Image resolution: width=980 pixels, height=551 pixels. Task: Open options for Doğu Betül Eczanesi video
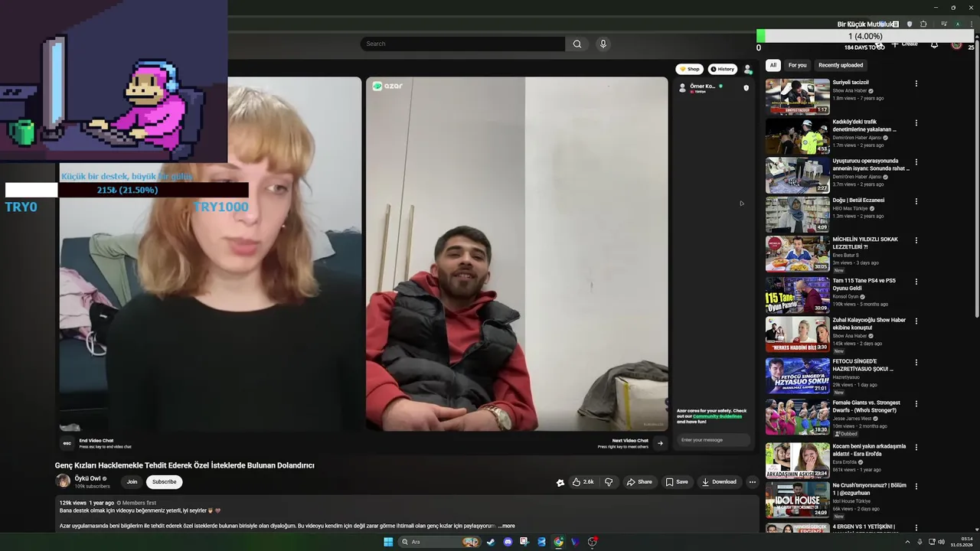916,201
